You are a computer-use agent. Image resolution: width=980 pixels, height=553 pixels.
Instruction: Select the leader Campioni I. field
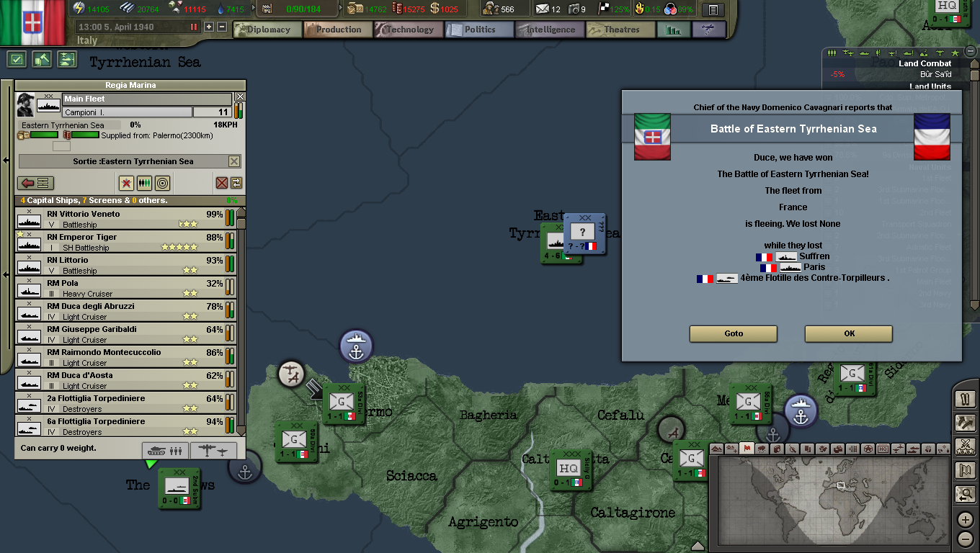tap(127, 112)
